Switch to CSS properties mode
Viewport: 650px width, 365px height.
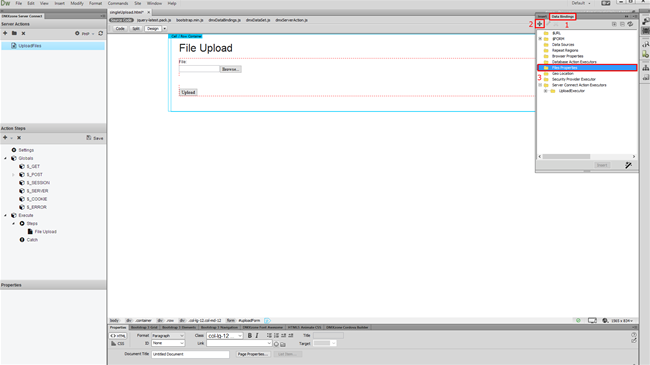118,343
